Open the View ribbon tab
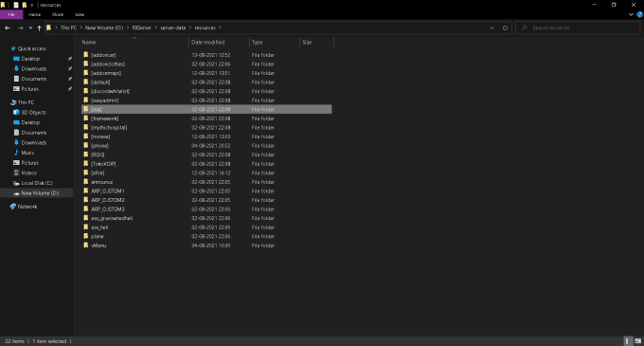Image resolution: width=644 pixels, height=346 pixels. 80,14
